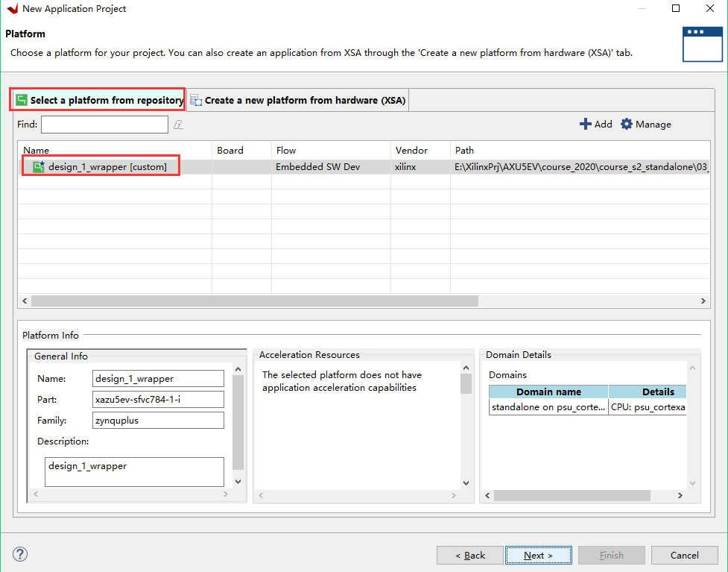Click the Next button
The width and height of the screenshot is (728, 572).
[539, 556]
